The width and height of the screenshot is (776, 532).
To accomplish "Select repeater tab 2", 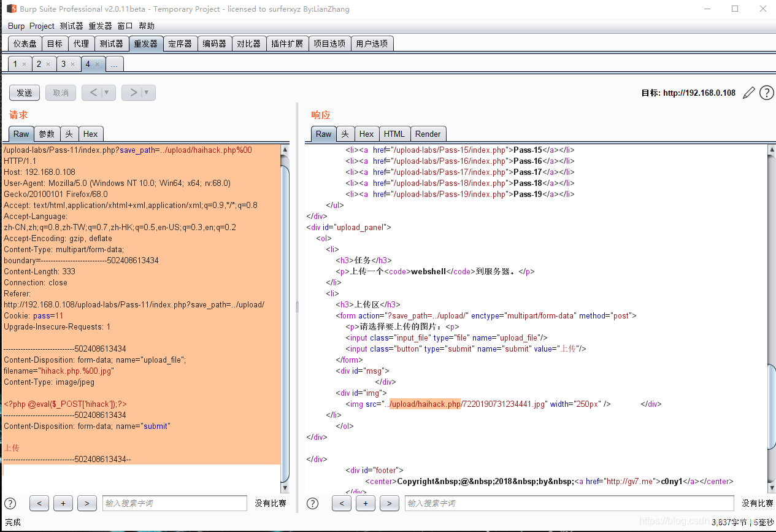I will coord(39,64).
